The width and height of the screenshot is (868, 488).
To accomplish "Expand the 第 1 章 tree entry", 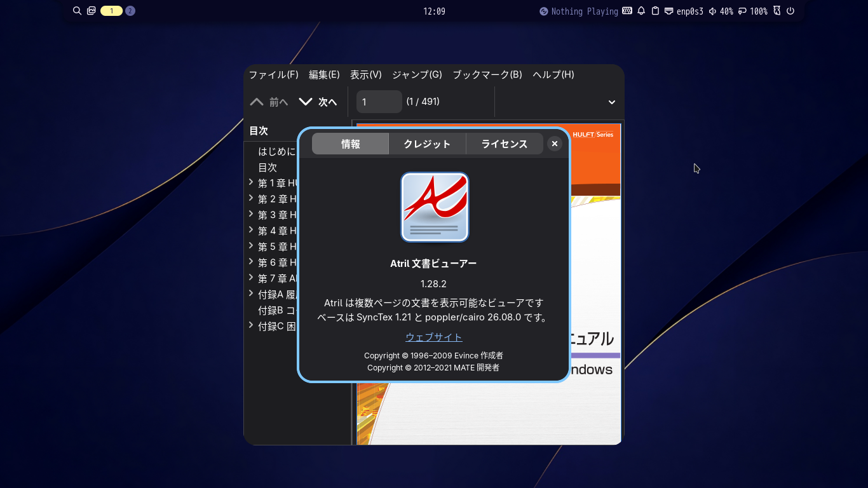I will (251, 183).
